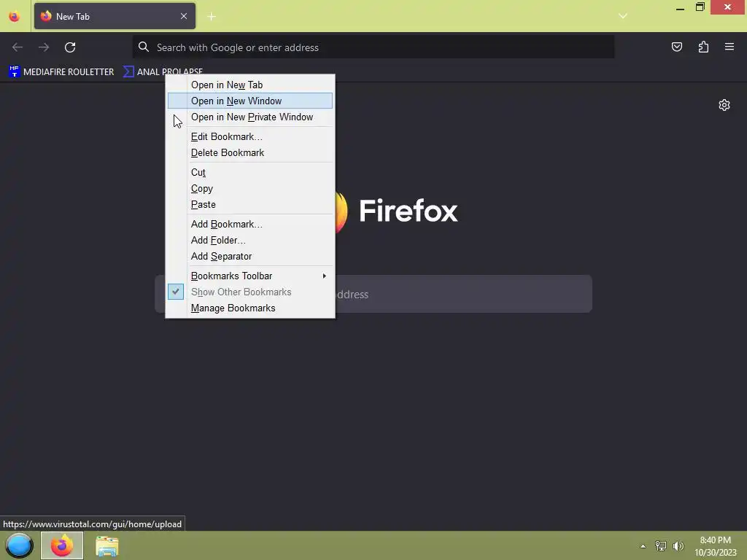Expand the list all tabs chevron

click(623, 16)
